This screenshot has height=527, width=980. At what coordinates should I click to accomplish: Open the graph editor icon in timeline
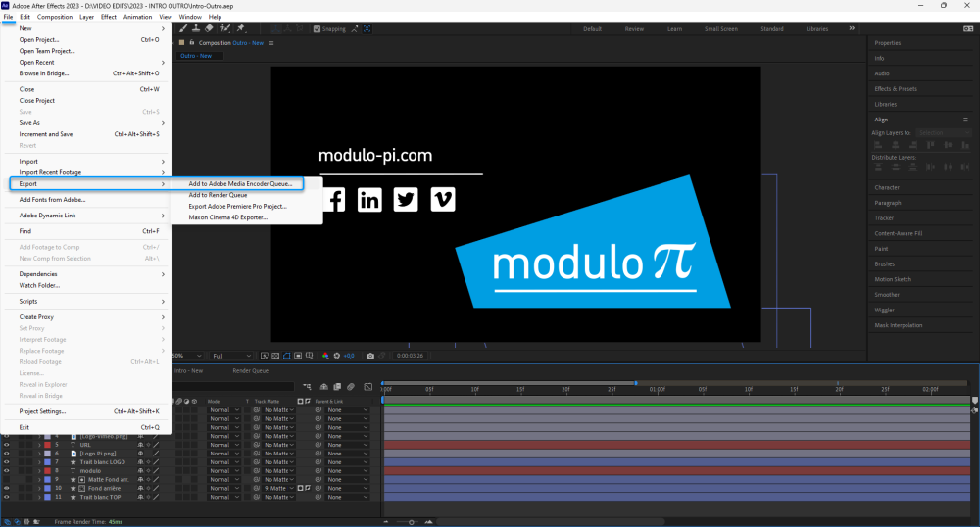[368, 387]
